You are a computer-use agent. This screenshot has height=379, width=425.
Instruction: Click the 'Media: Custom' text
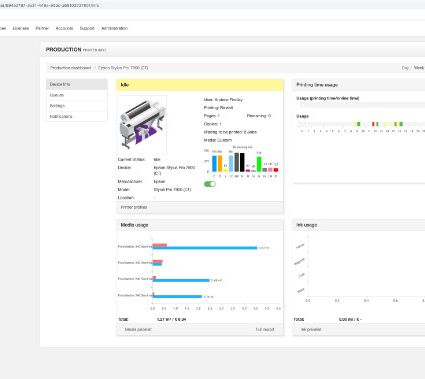click(x=218, y=140)
